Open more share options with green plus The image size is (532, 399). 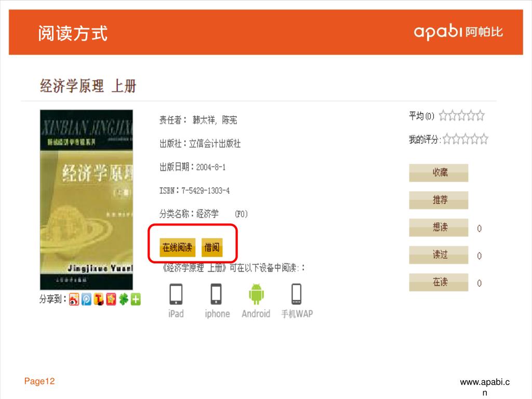click(x=136, y=299)
